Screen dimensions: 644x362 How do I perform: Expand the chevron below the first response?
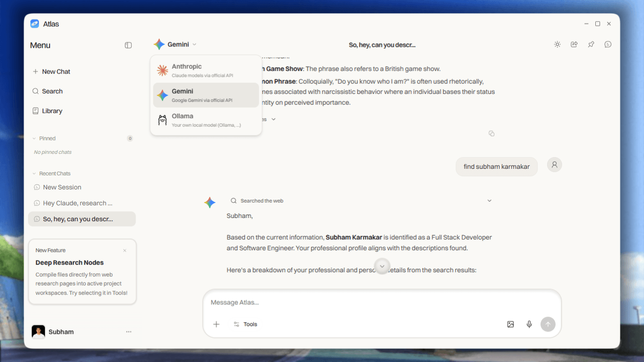pyautogui.click(x=274, y=119)
